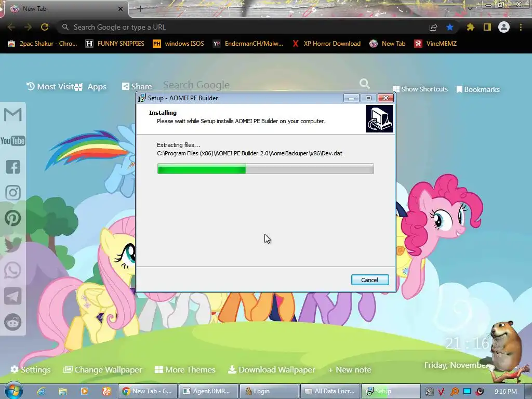Viewport: 532px width, 399px height.
Task: Click Show Shortcuts
Action: tap(420, 89)
